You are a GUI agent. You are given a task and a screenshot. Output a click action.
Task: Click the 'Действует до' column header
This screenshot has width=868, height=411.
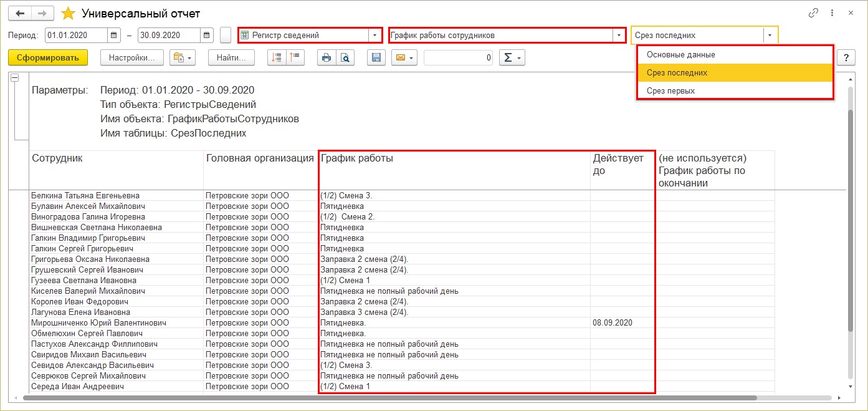622,170
